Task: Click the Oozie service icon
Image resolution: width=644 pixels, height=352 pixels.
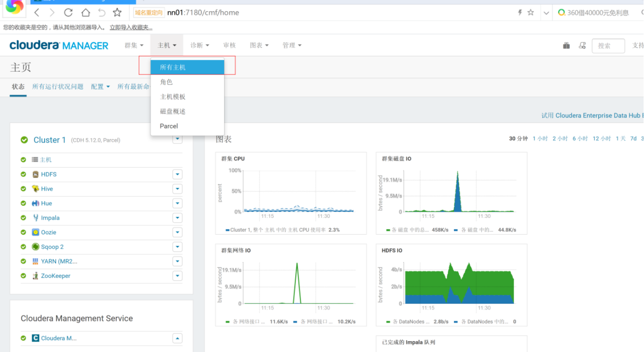Action: pos(35,232)
